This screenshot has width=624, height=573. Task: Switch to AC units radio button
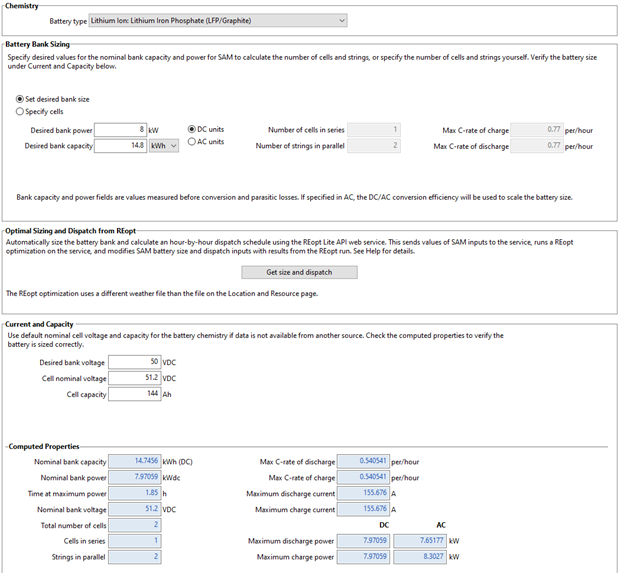click(193, 142)
